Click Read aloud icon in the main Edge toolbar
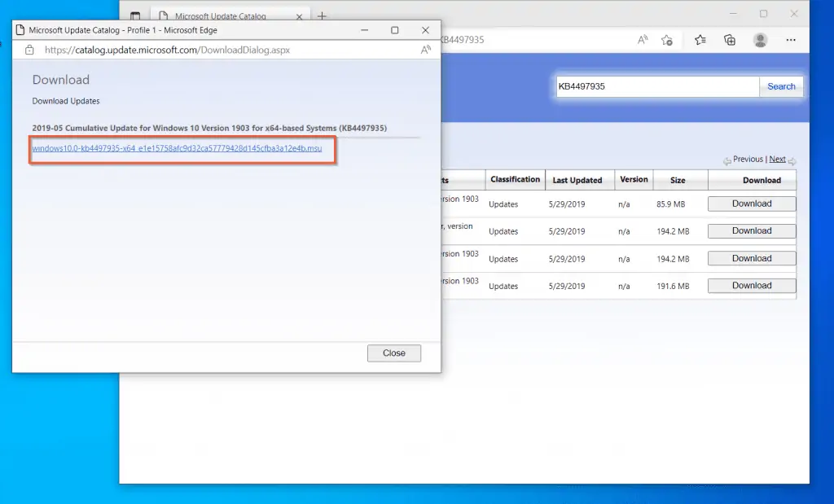 pos(643,40)
